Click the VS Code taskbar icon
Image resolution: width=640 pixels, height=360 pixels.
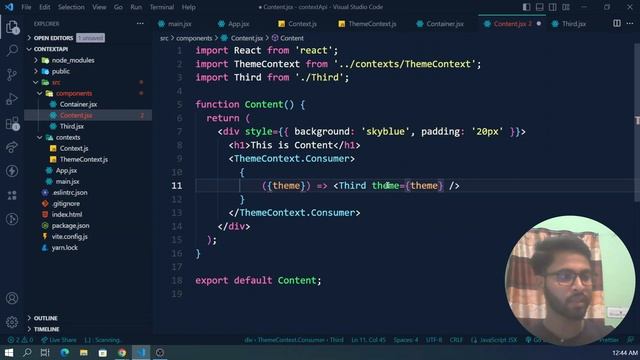pyautogui.click(x=141, y=352)
